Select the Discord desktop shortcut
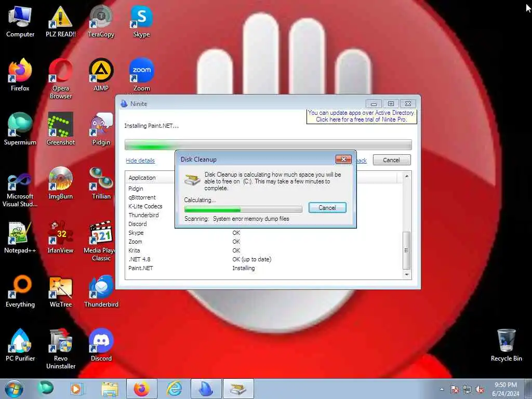Image resolution: width=532 pixels, height=399 pixels. pos(101,345)
